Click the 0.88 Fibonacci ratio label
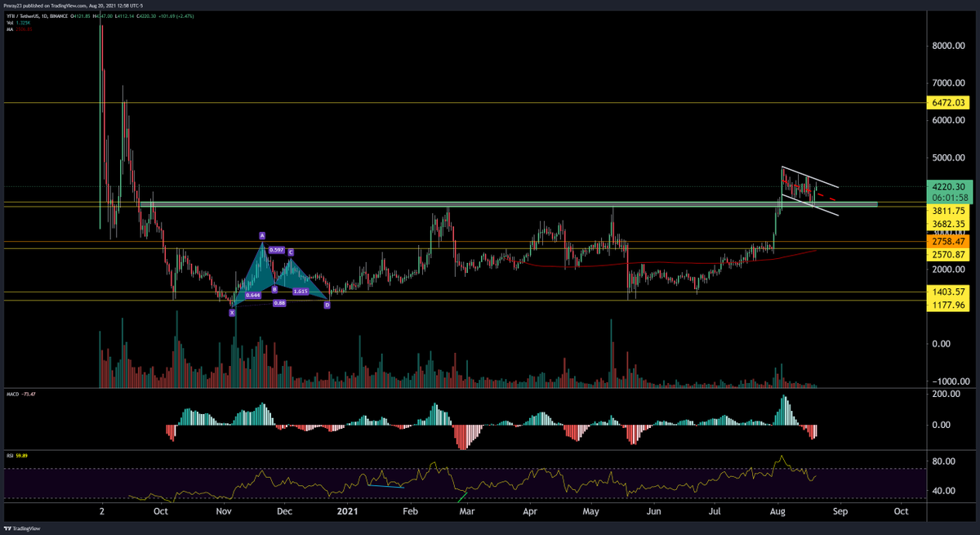 pyautogui.click(x=278, y=301)
